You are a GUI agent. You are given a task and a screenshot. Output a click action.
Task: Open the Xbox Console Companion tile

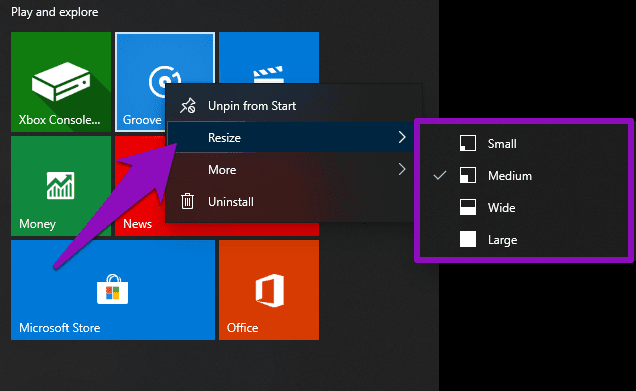(61, 82)
